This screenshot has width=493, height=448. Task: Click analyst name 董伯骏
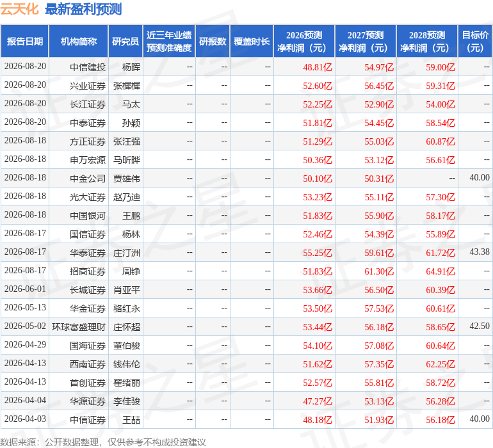[x=127, y=345]
